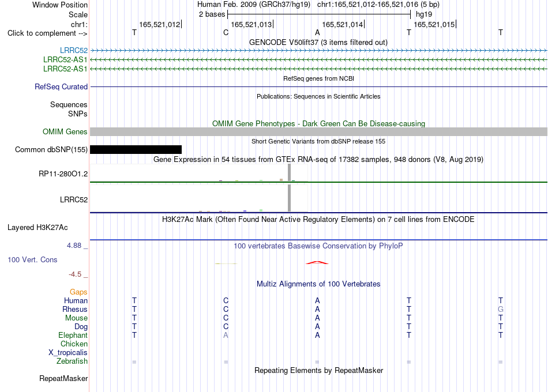The image size is (548, 392).
Task: Click the Sequences track label
Action: tap(69, 104)
